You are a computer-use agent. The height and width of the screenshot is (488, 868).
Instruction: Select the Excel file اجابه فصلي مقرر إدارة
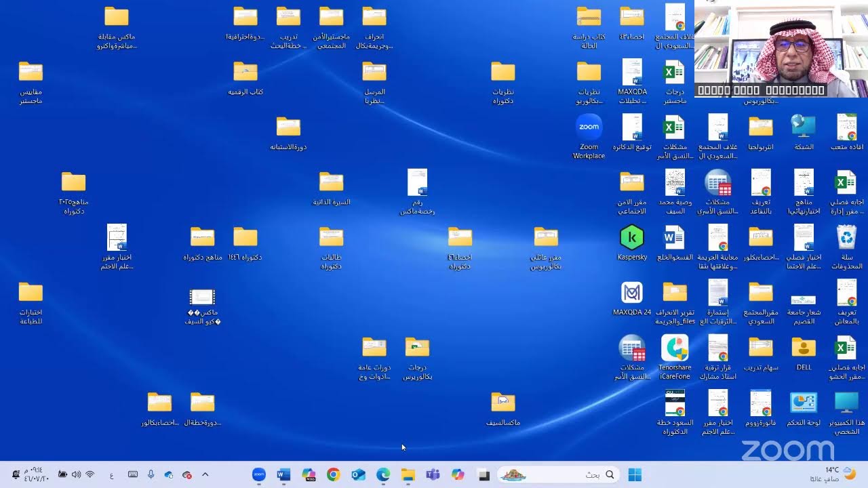[847, 192]
